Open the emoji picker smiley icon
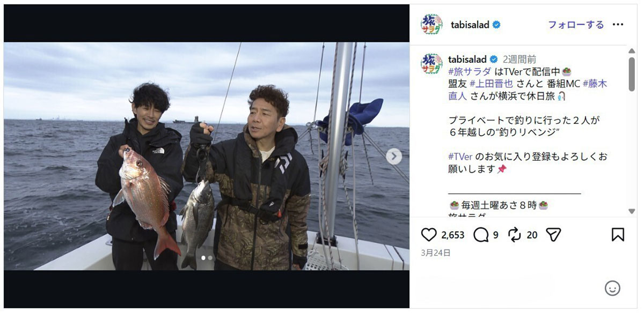This screenshot has height=313, width=644. click(x=612, y=288)
